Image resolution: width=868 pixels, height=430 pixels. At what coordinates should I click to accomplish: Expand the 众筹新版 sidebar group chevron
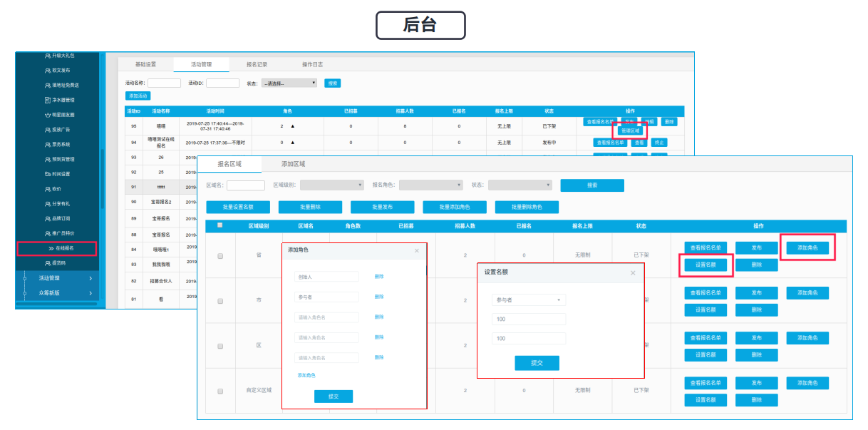pos(91,292)
